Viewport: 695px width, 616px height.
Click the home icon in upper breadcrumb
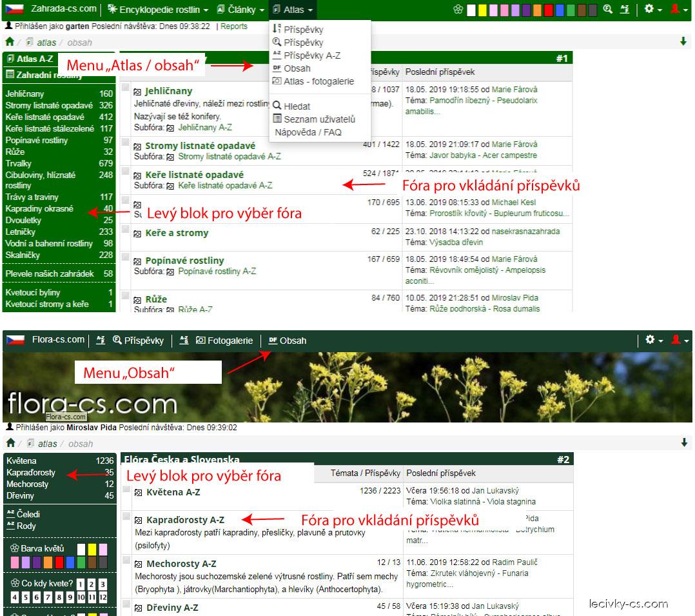[x=10, y=42]
